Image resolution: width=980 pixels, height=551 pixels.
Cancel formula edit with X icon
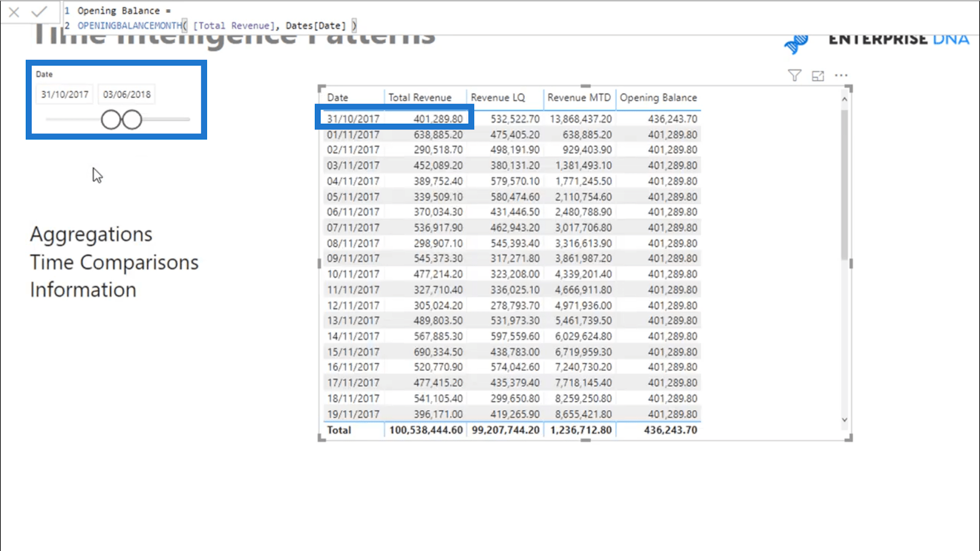click(x=14, y=12)
